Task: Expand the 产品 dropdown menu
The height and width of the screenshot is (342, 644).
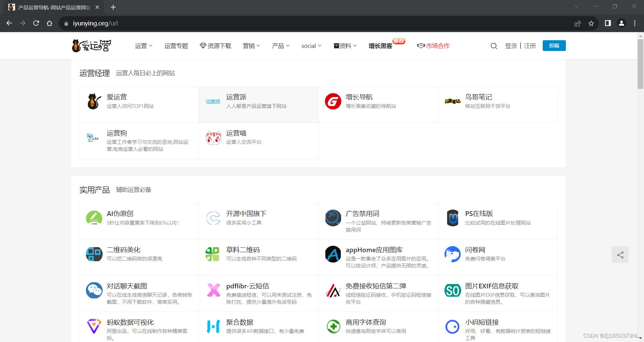Action: [281, 46]
